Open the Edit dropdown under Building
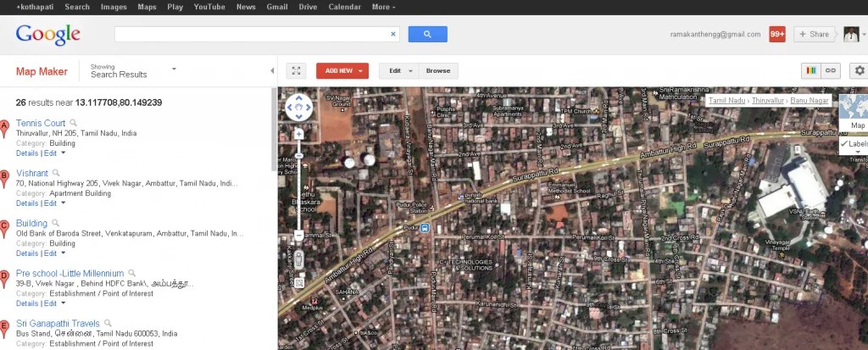The width and height of the screenshot is (868, 350). [x=54, y=253]
